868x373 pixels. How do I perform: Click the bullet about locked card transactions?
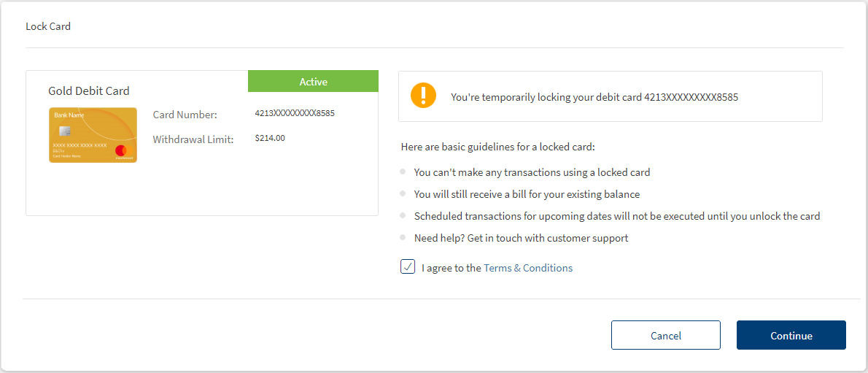pyautogui.click(x=532, y=172)
